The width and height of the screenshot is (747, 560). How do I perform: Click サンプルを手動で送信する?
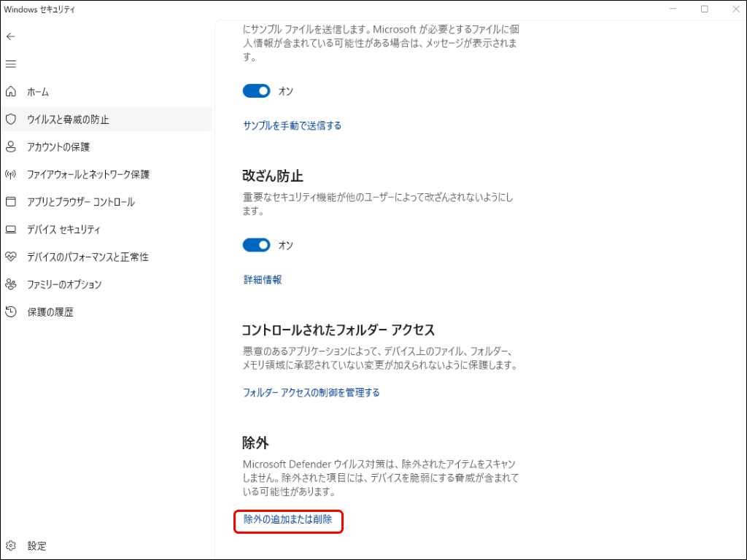click(x=292, y=125)
